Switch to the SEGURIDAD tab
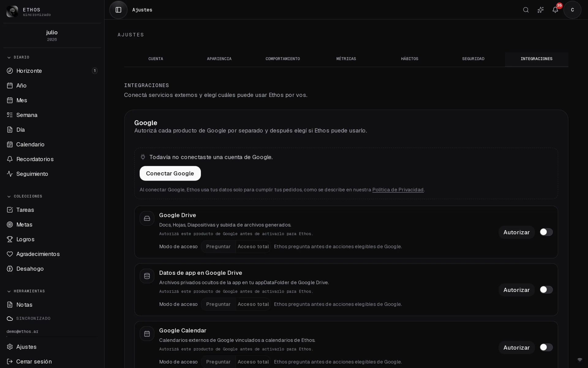The height and width of the screenshot is (368, 588). point(473,59)
